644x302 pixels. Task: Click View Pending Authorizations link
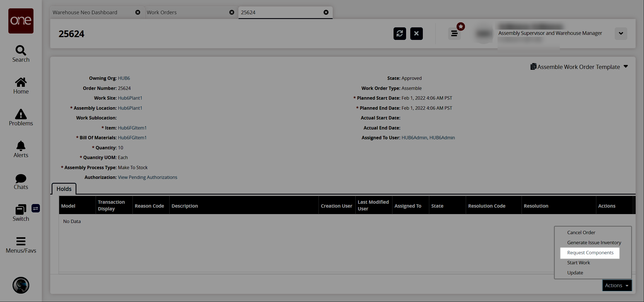[148, 177]
